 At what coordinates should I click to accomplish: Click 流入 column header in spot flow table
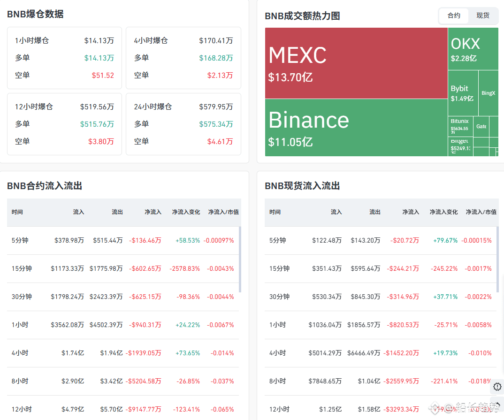click(336, 212)
